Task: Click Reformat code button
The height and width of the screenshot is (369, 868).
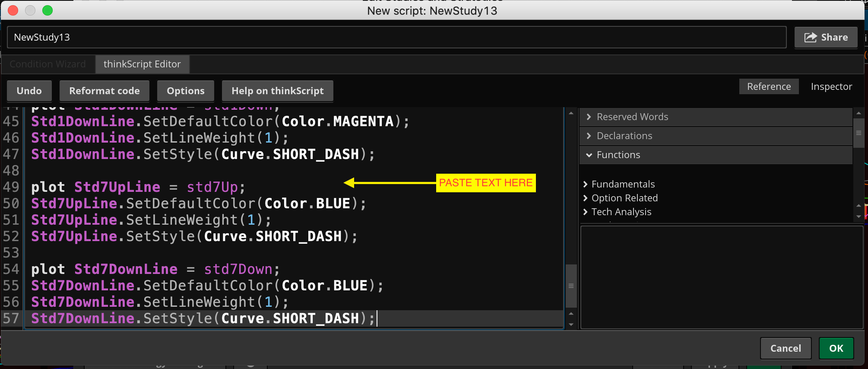Action: (x=105, y=91)
